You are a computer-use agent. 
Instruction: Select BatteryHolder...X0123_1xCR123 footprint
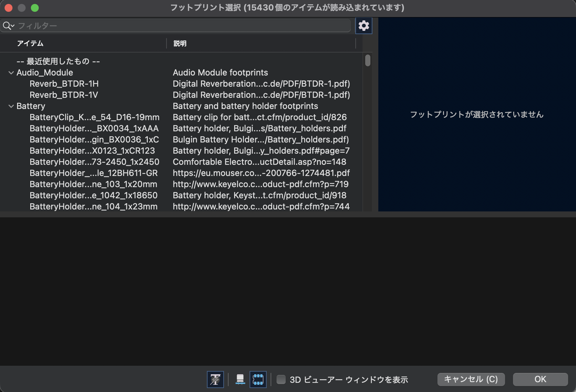[92, 151]
